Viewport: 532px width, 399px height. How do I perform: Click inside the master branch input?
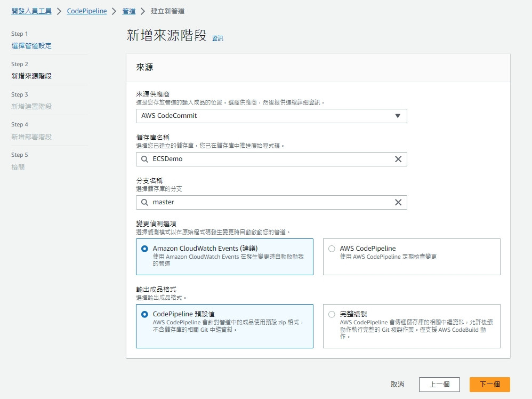271,202
